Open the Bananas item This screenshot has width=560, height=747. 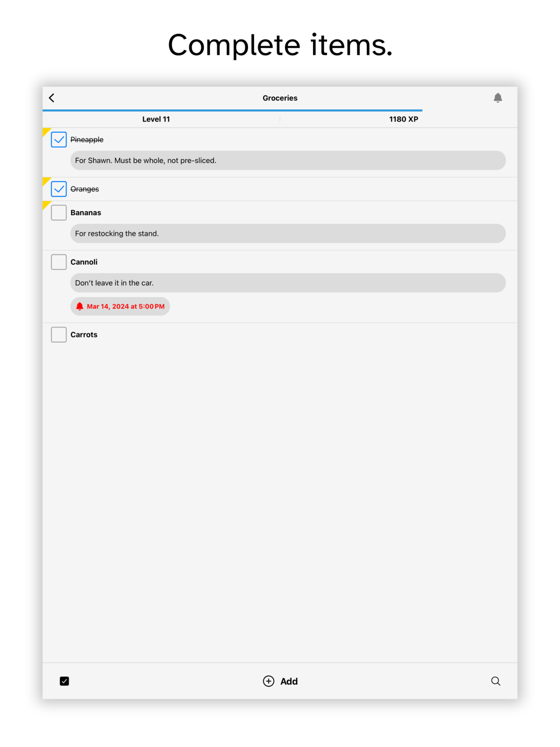(x=86, y=212)
